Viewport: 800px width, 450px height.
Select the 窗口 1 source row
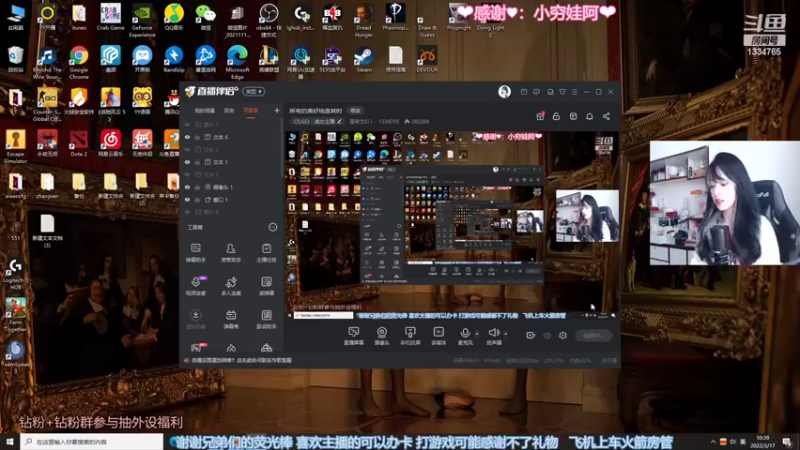[x=232, y=199]
